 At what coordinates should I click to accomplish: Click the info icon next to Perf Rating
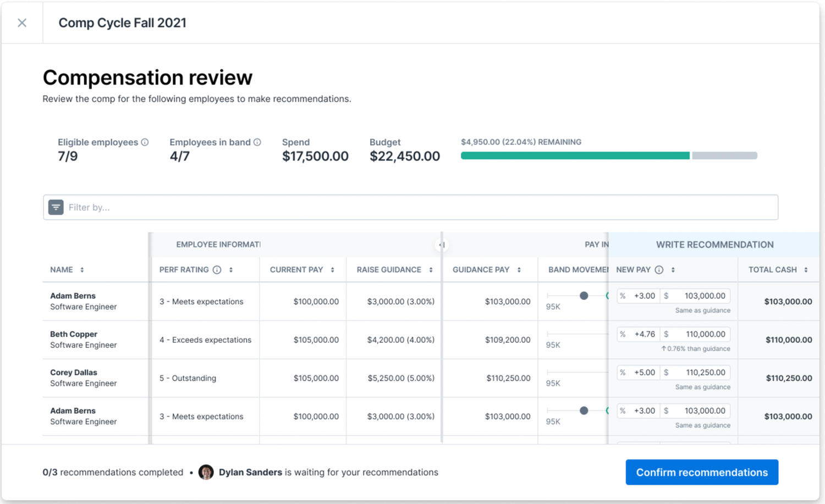coord(217,270)
